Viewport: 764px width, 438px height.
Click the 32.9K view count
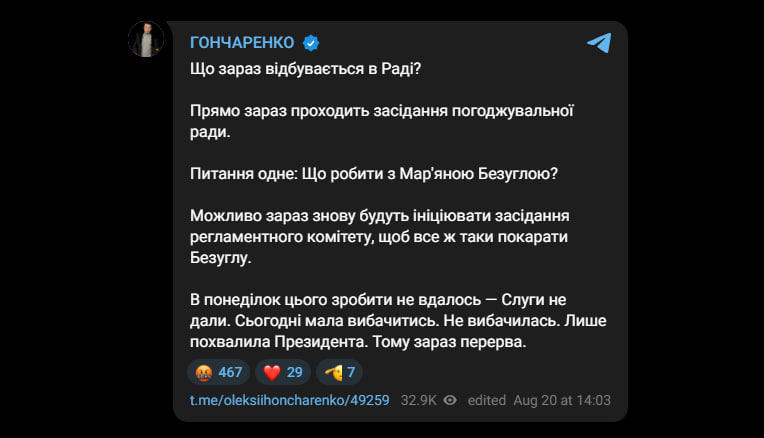click(420, 401)
